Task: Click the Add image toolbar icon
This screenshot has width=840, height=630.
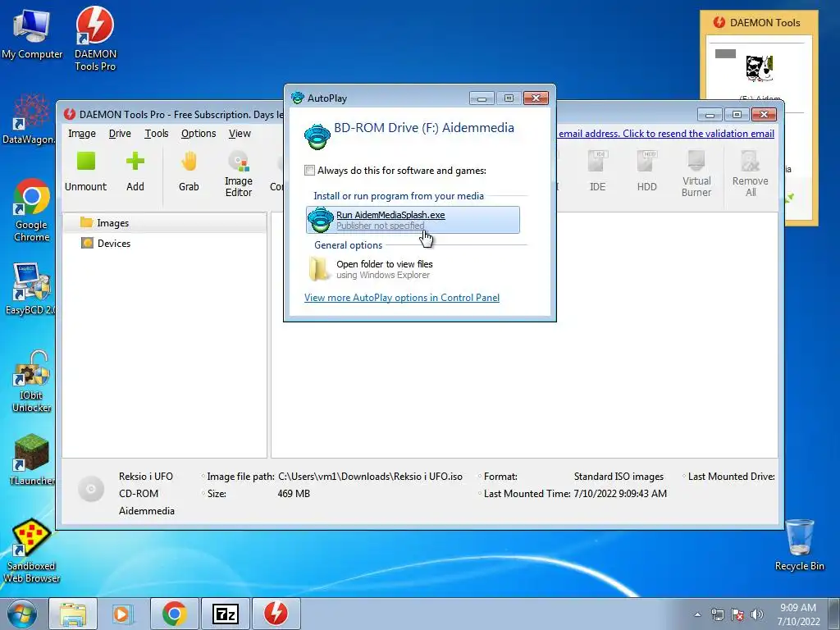Action: tap(135, 172)
